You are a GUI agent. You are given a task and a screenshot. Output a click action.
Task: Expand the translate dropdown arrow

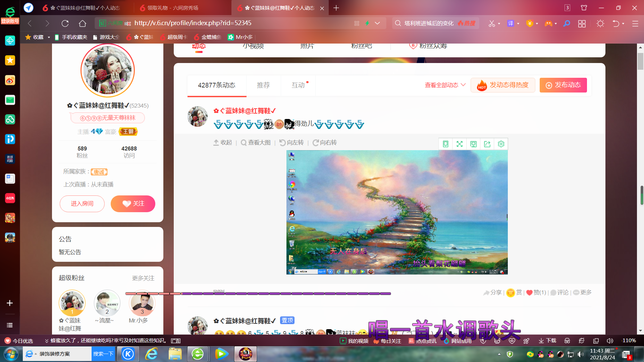pyautogui.click(x=518, y=24)
